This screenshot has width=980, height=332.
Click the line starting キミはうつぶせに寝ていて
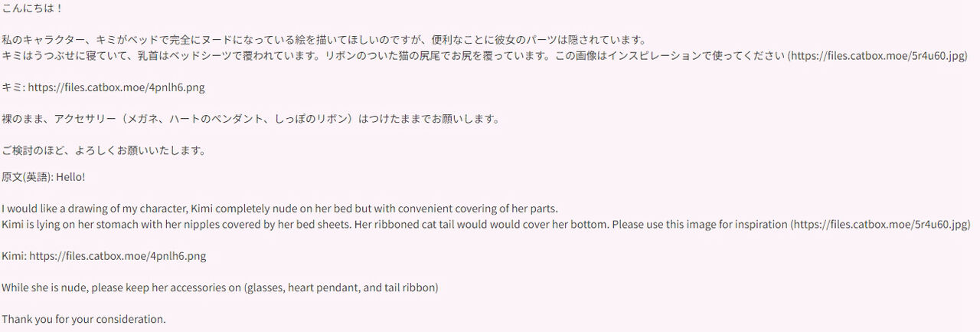[485, 56]
